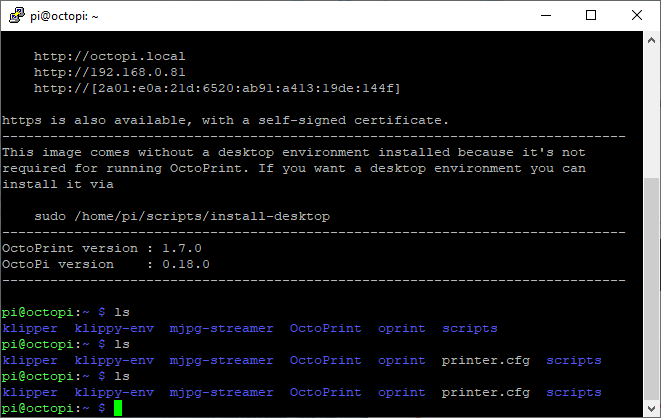Click the scrollbar up arrow
The width and height of the screenshot is (661, 418).
coord(651,40)
